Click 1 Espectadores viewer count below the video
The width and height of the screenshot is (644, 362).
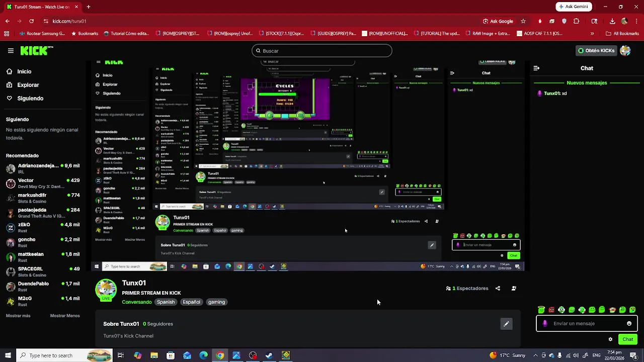[467, 289]
